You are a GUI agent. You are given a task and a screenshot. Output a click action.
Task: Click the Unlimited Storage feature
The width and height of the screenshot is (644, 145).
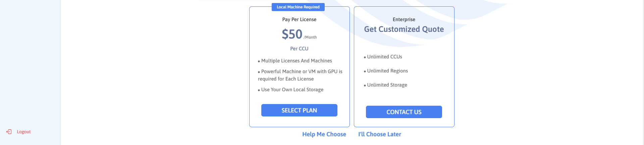[387, 85]
